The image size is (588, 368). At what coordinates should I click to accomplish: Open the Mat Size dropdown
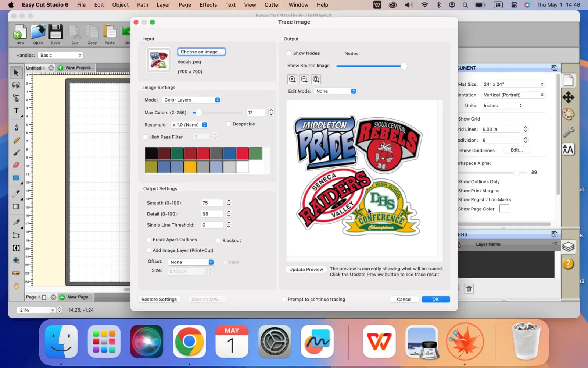[x=513, y=84]
